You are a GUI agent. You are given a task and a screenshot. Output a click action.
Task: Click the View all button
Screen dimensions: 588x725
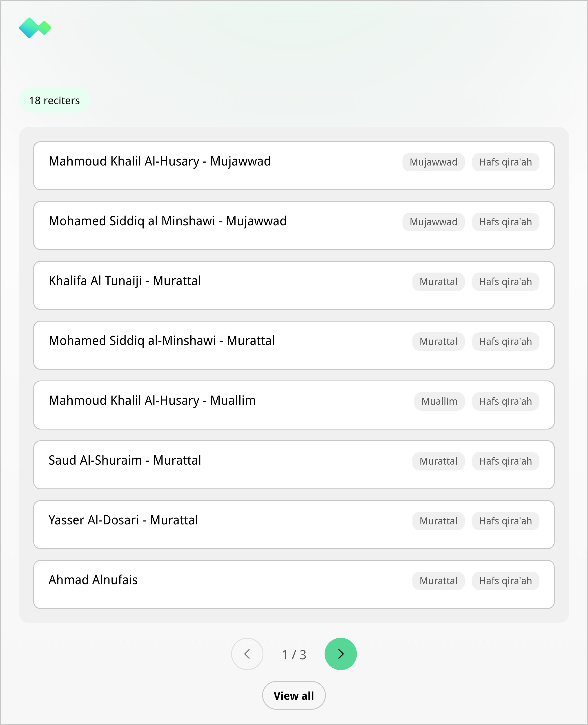click(294, 695)
